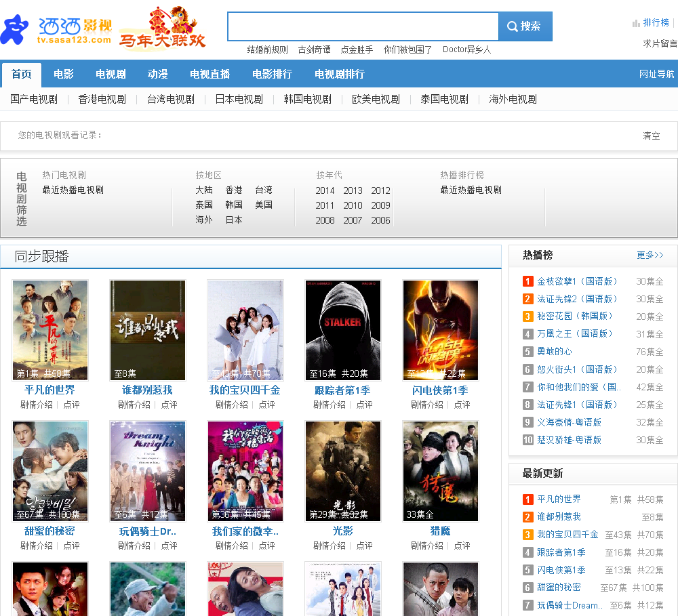678x616 pixels.
Task: Open the 光影 poster thumbnail
Action: click(343, 471)
